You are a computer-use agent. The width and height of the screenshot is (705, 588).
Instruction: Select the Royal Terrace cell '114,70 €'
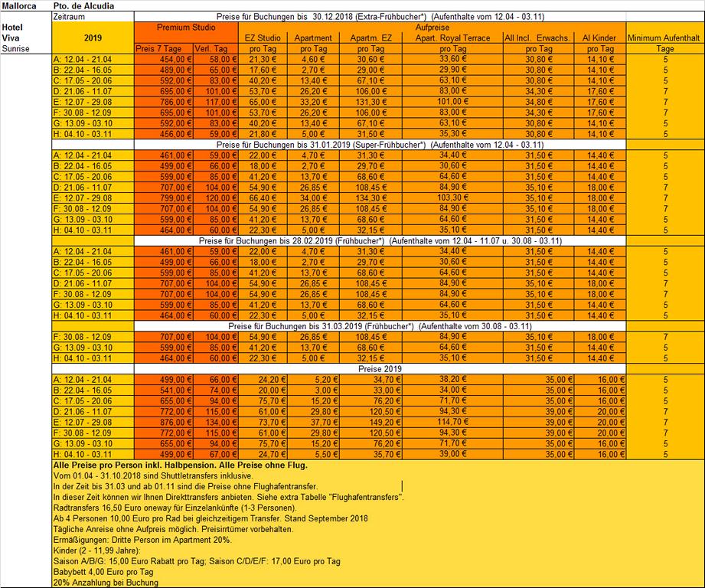(452, 422)
